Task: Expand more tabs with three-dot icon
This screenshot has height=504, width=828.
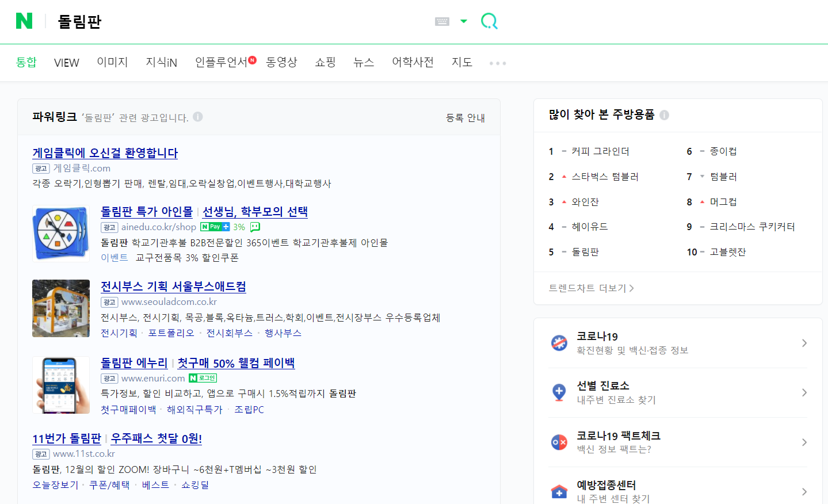Action: pos(498,63)
